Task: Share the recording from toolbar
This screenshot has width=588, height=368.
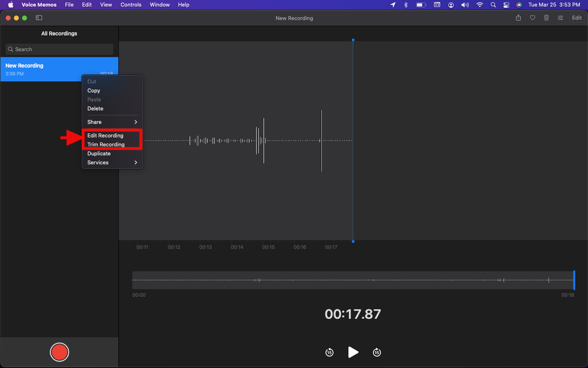Action: coord(519,18)
